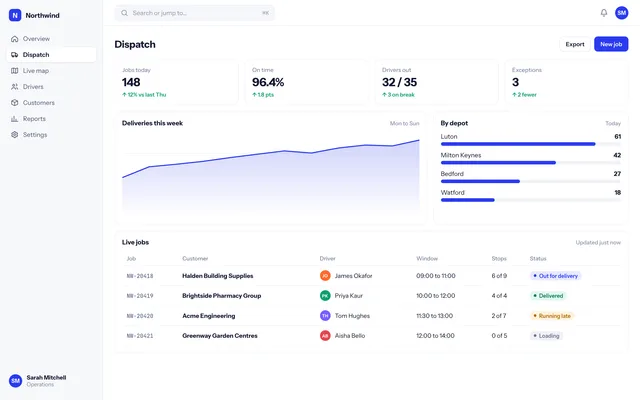Click job NW-20418
This screenshot has height=400, width=640.
140,276
